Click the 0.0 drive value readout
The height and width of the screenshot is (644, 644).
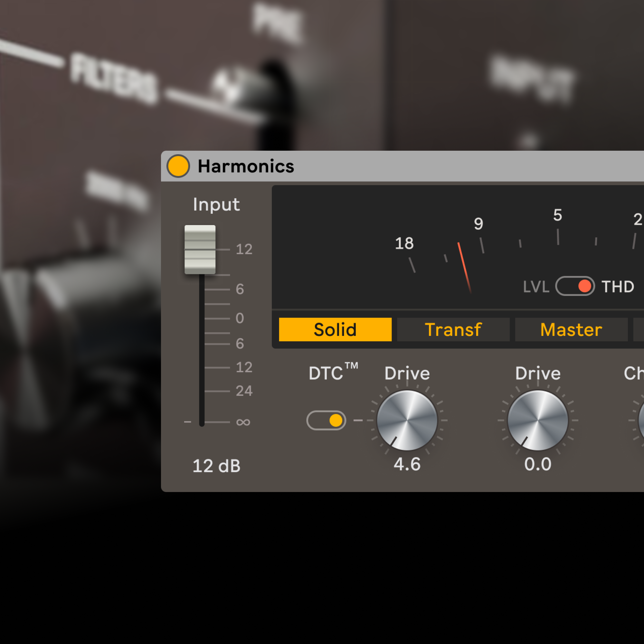coord(538,464)
